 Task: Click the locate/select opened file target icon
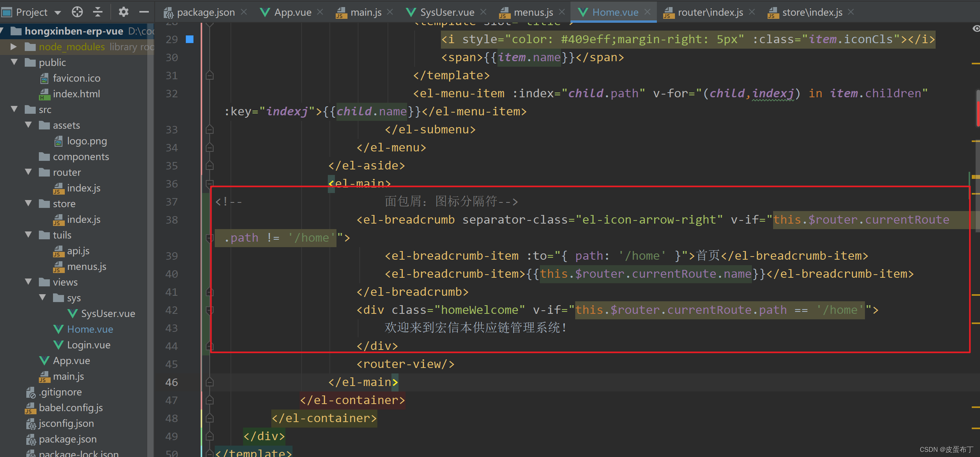tap(77, 12)
